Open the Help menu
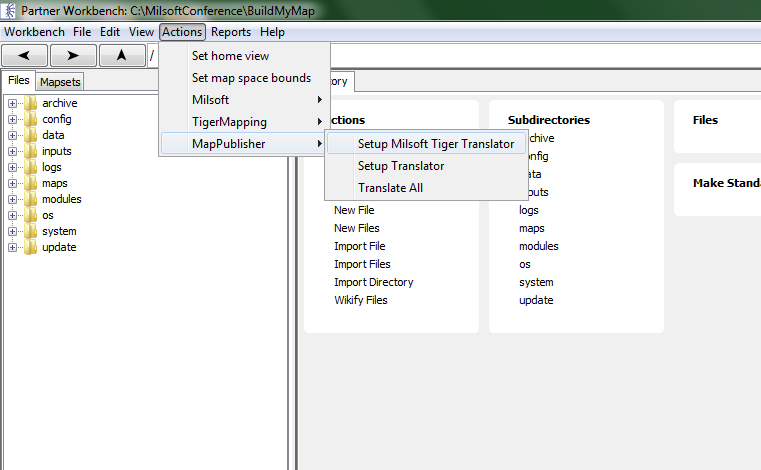Viewport: 761px width, 470px height. [272, 32]
